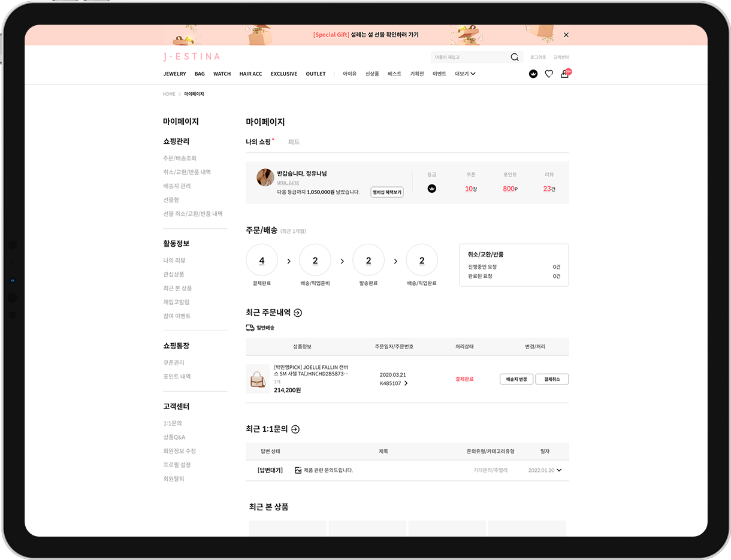Click the grade crown icon under 등급
731x560 pixels.
[432, 189]
